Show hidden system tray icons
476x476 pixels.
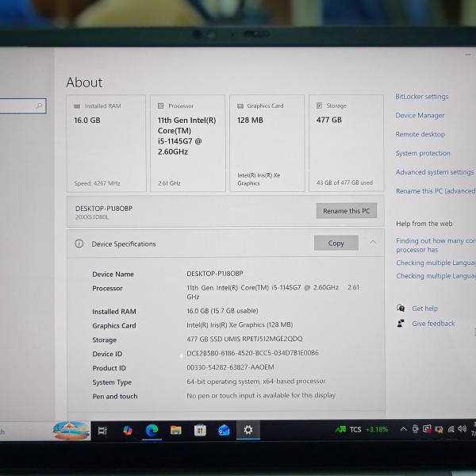[x=403, y=429]
